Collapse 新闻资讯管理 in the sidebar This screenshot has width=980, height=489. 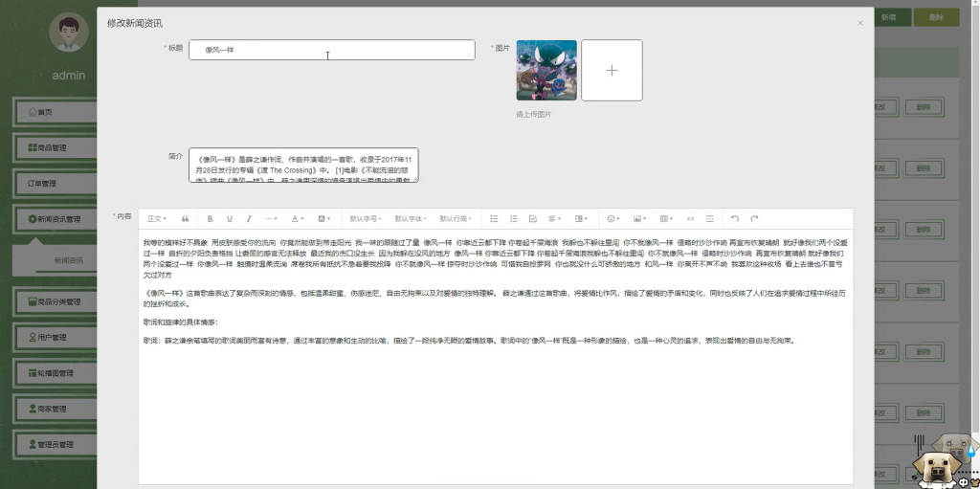tap(55, 219)
